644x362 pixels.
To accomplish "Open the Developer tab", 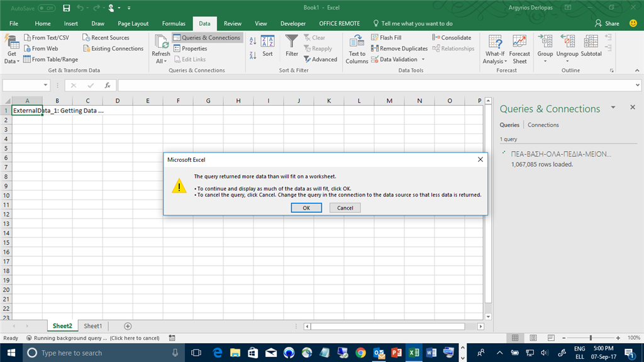I will pos(293,23).
